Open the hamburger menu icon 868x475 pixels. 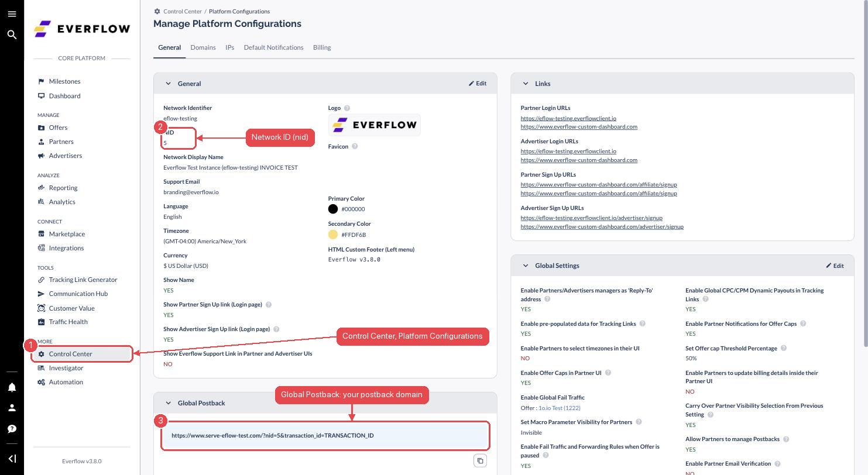click(x=12, y=14)
